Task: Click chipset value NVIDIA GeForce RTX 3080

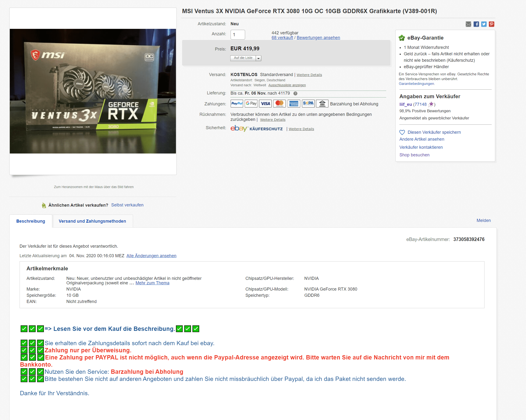Action: [330, 289]
